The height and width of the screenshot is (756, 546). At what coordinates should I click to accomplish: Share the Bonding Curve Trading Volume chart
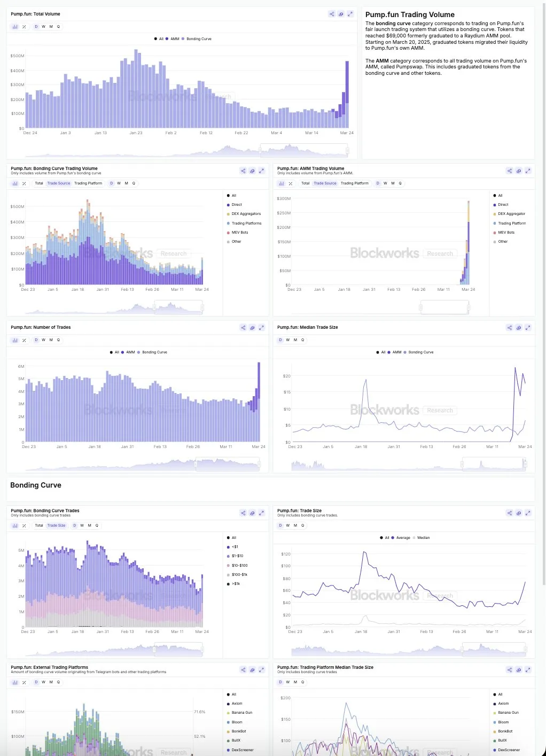pos(243,171)
